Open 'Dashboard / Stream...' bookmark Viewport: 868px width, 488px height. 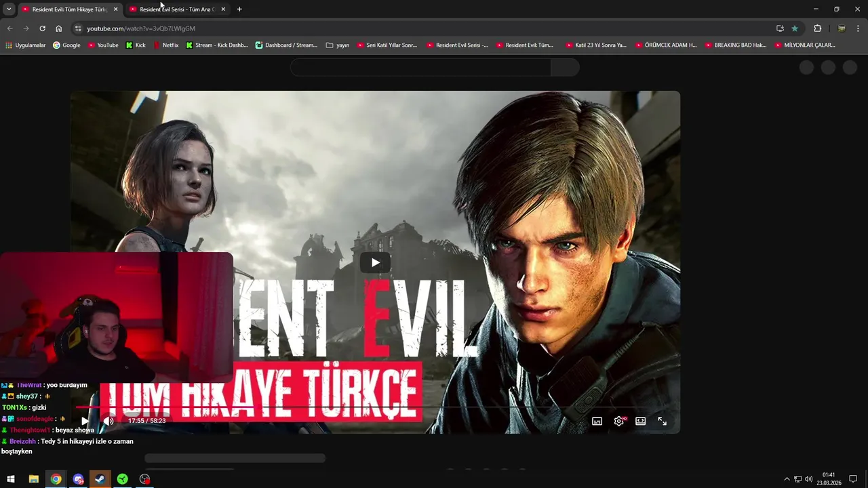click(x=286, y=45)
